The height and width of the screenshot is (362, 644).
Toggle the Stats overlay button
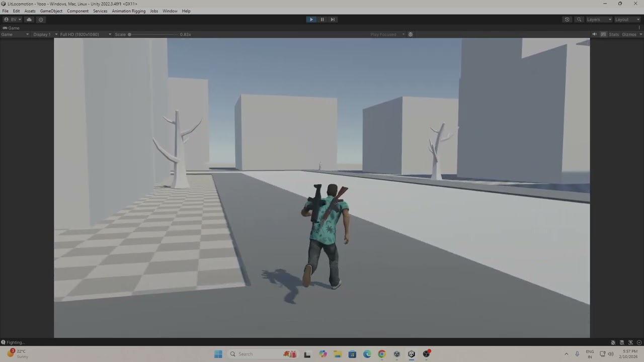[614, 35]
